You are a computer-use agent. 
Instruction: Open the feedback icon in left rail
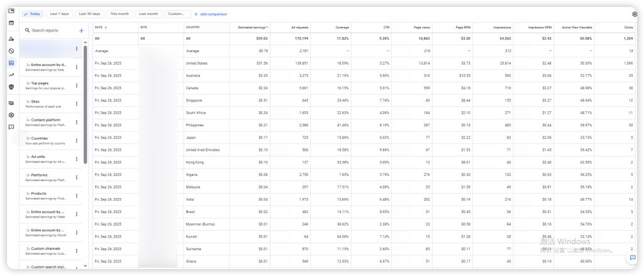pos(11,127)
